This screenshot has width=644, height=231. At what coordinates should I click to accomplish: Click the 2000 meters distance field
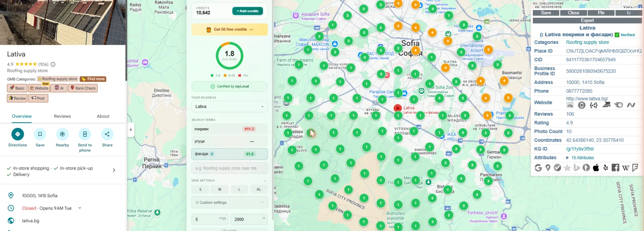249,219
